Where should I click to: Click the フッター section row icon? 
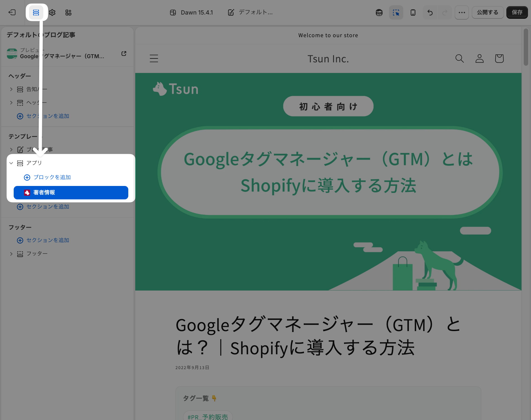click(20, 254)
